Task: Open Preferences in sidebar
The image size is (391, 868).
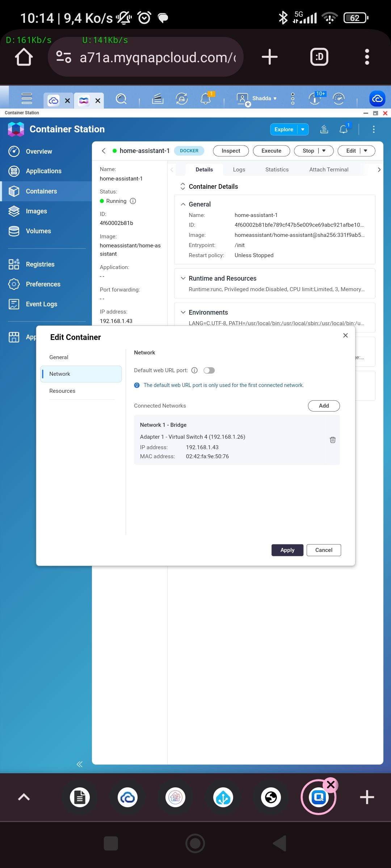Action: pyautogui.click(x=46, y=284)
